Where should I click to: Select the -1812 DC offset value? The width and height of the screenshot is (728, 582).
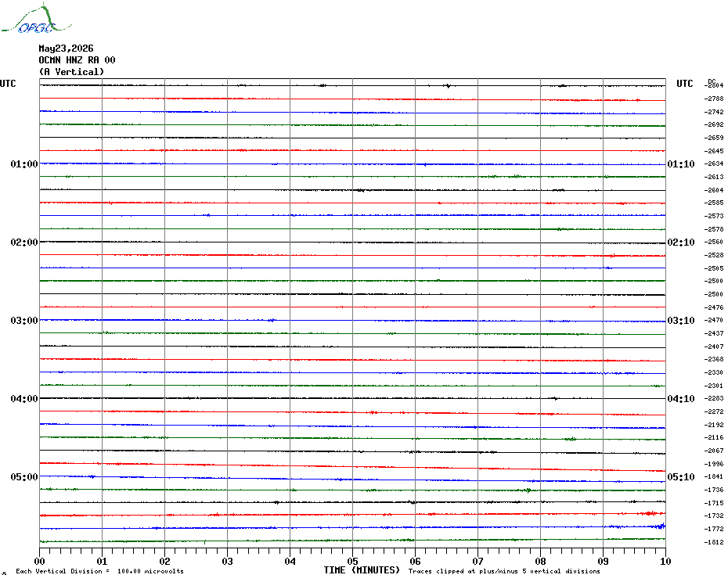pyautogui.click(x=714, y=542)
